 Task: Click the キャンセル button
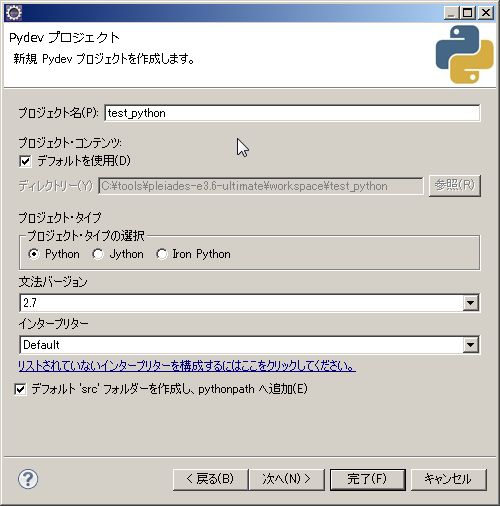[449, 480]
